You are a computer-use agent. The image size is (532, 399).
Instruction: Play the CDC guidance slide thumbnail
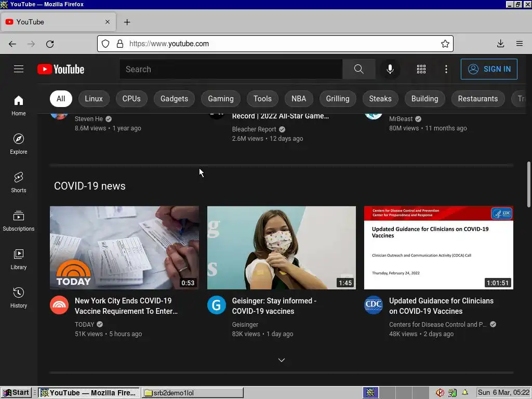point(438,248)
